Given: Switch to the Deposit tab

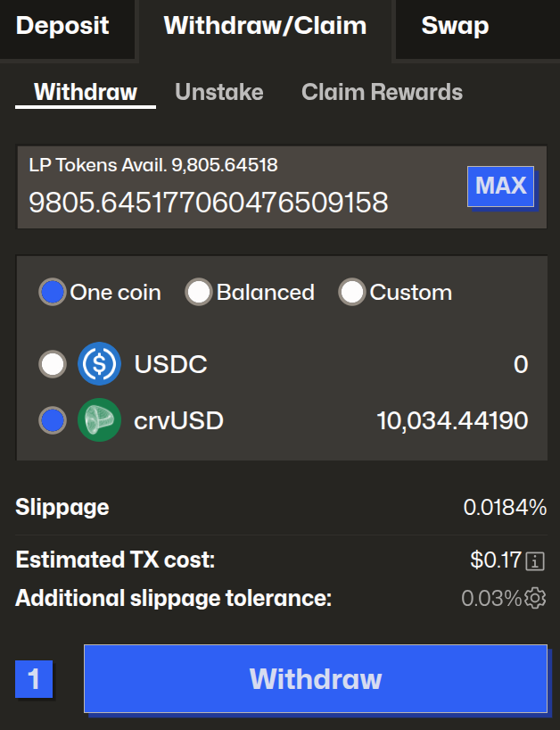Looking at the screenshot, I should (x=62, y=26).
